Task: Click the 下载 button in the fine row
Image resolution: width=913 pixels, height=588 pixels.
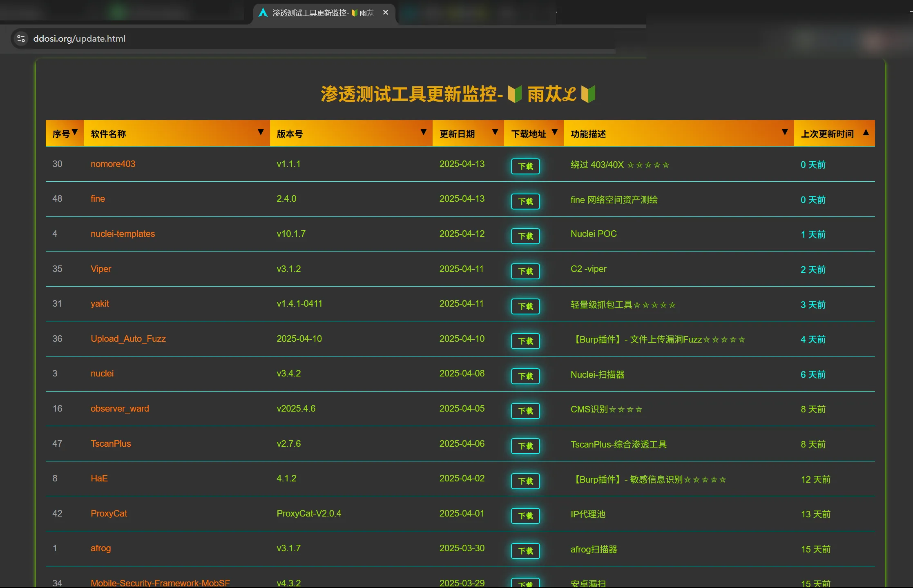Action: 525,201
